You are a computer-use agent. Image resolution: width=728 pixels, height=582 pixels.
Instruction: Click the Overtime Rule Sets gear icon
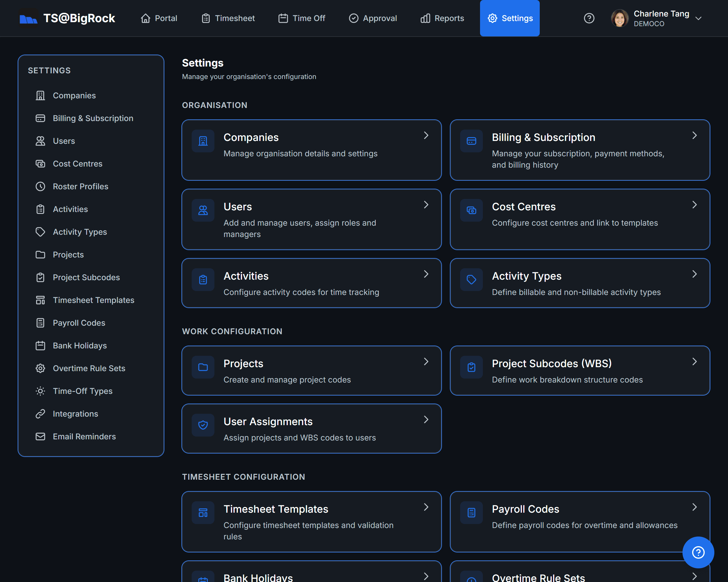click(40, 368)
